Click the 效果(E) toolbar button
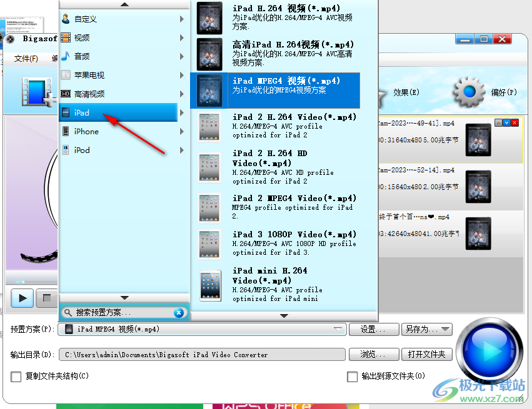This screenshot has height=409, width=532. (x=406, y=92)
